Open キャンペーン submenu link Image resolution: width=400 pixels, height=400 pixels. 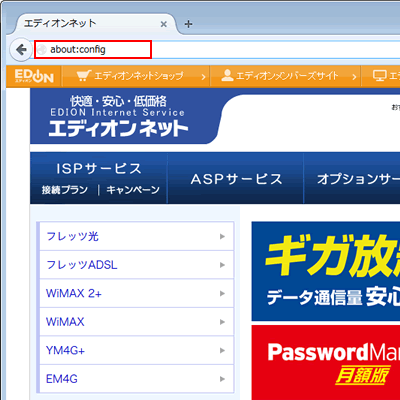click(133, 190)
